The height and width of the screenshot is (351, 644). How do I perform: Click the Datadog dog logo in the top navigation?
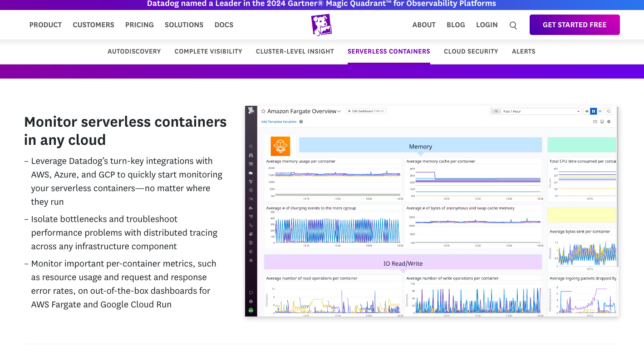pyautogui.click(x=321, y=25)
